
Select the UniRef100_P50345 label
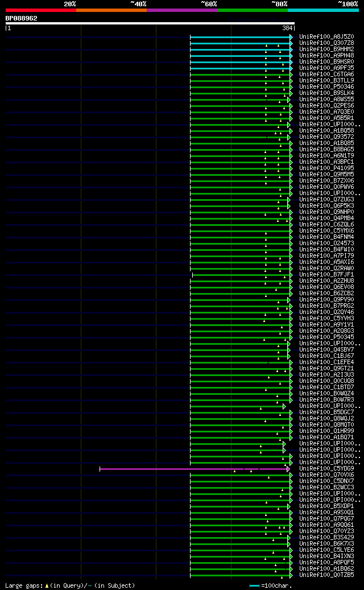[326, 337]
